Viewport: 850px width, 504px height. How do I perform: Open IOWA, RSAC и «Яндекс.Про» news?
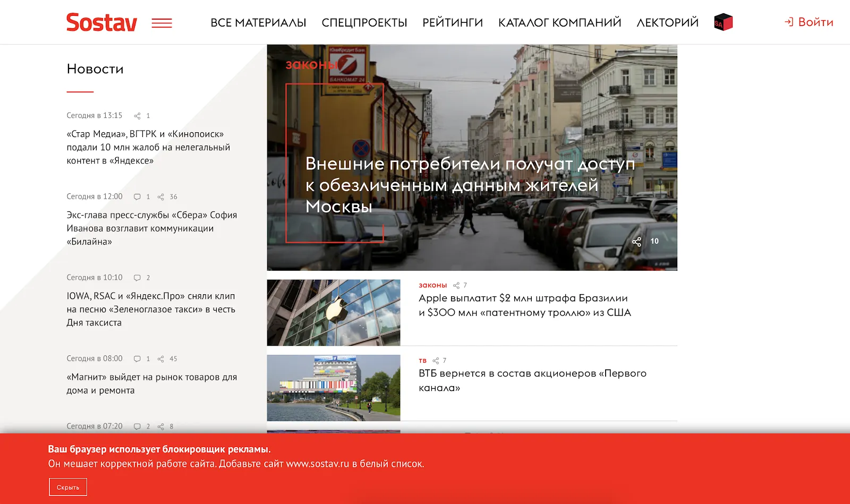(151, 310)
